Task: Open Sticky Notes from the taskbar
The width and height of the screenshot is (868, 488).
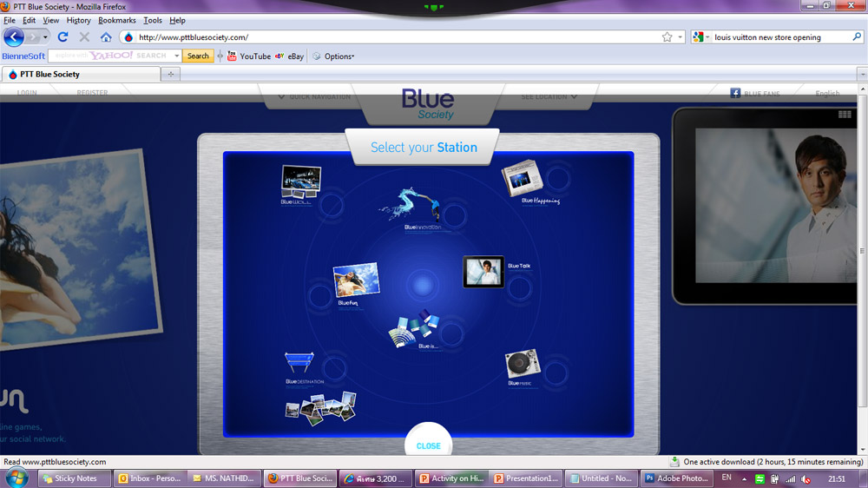Action: 74,478
